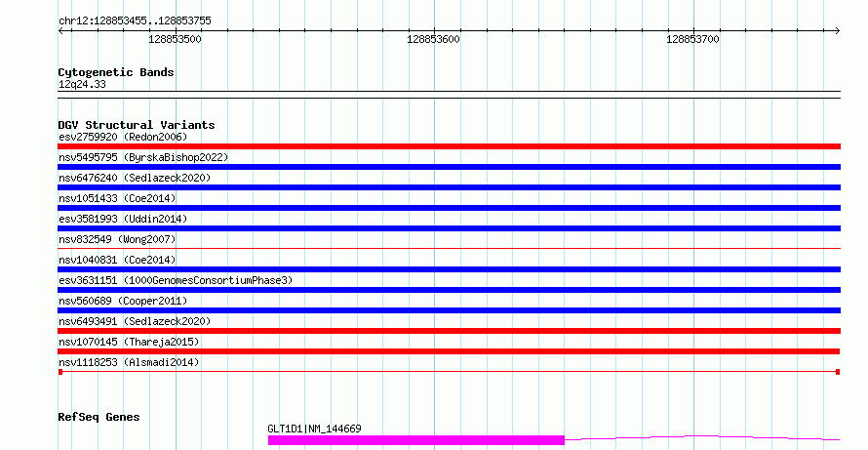Open the nsv6493491 (Sedlazeck2020) label
The height and width of the screenshot is (450, 868).
pos(135,321)
